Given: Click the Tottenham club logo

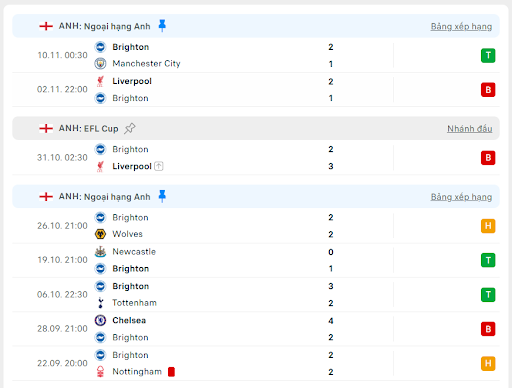Looking at the screenshot, I should [x=100, y=303].
